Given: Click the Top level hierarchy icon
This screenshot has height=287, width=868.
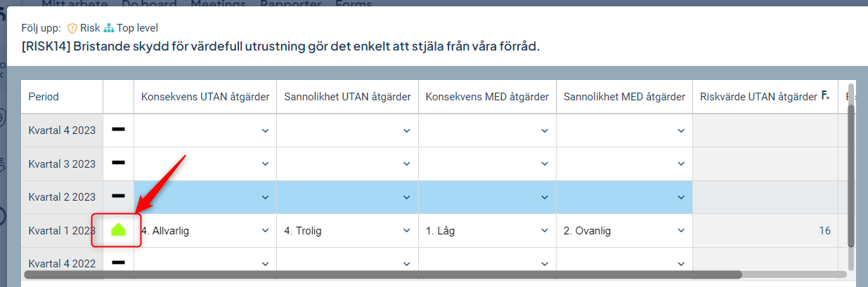Looking at the screenshot, I should (x=109, y=28).
